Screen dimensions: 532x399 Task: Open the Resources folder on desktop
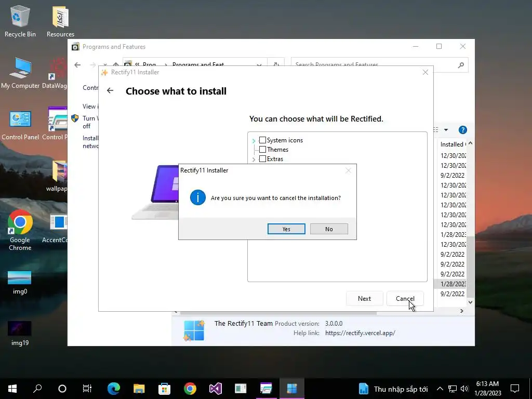point(60,21)
